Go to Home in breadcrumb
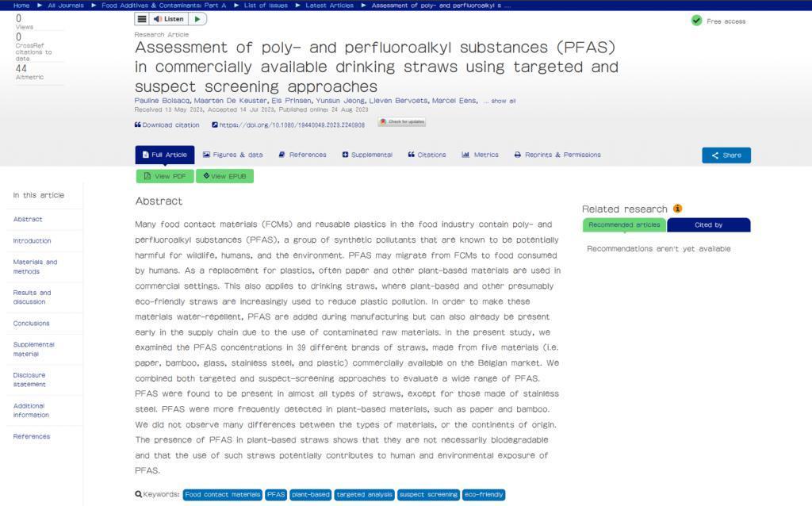This screenshot has width=812, height=506. [x=21, y=6]
